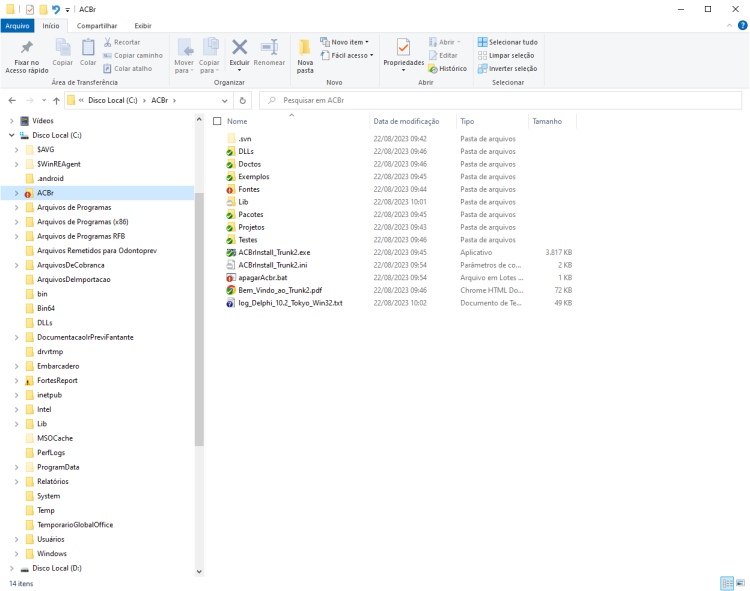
Task: Click the search box Pesquisar em ACBr
Action: (500, 100)
